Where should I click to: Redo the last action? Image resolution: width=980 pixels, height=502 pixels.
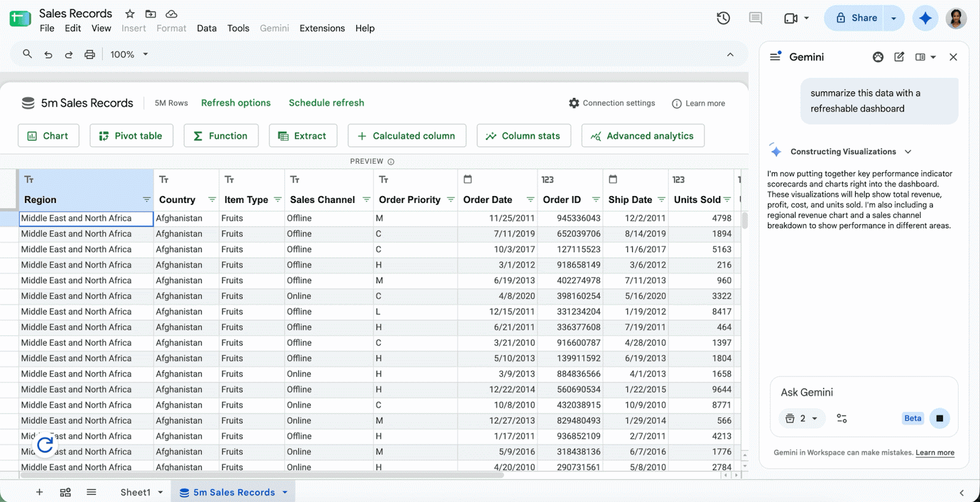(69, 55)
